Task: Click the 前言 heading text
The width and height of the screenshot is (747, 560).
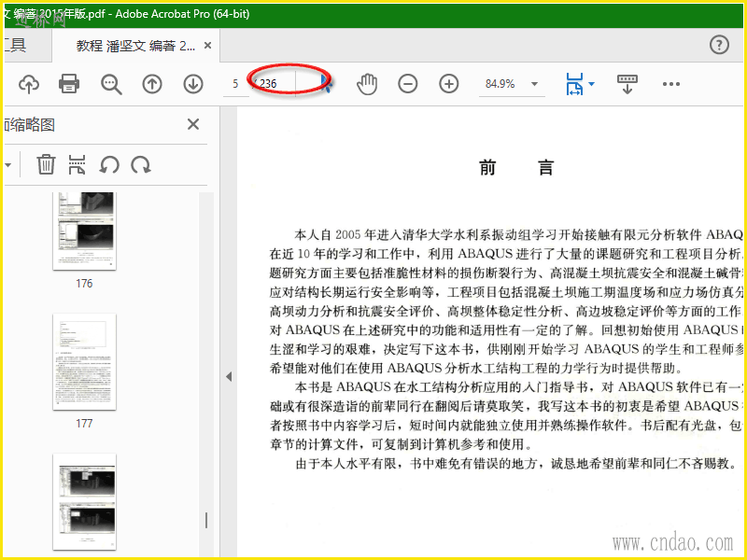Action: (516, 168)
